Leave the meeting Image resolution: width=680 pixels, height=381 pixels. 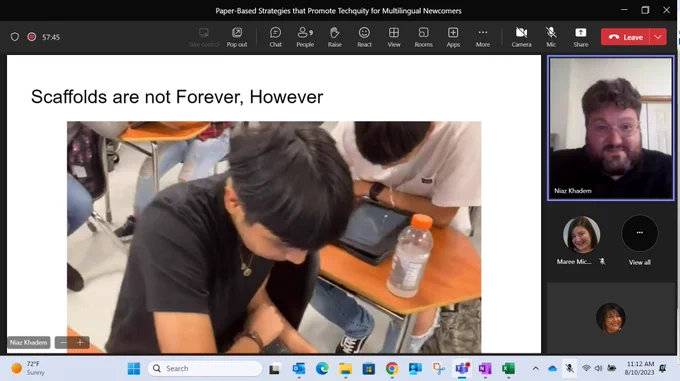coord(625,37)
